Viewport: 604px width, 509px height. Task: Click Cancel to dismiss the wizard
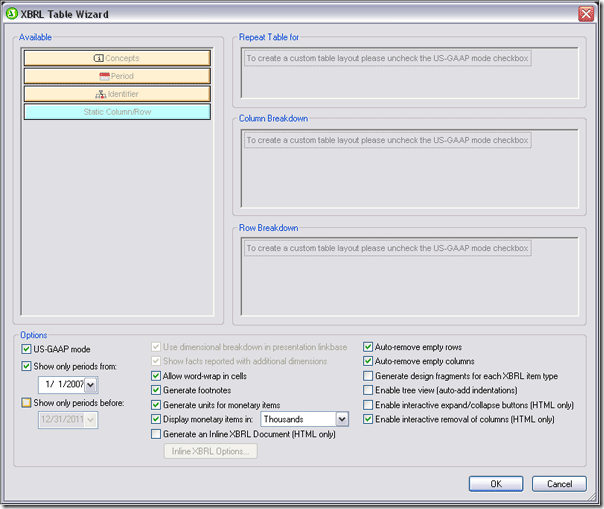click(x=559, y=484)
